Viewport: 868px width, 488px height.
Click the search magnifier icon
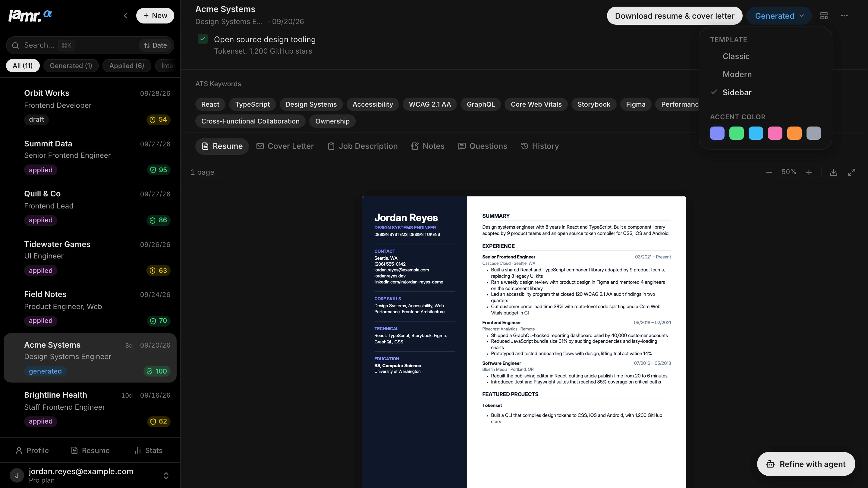pos(15,45)
